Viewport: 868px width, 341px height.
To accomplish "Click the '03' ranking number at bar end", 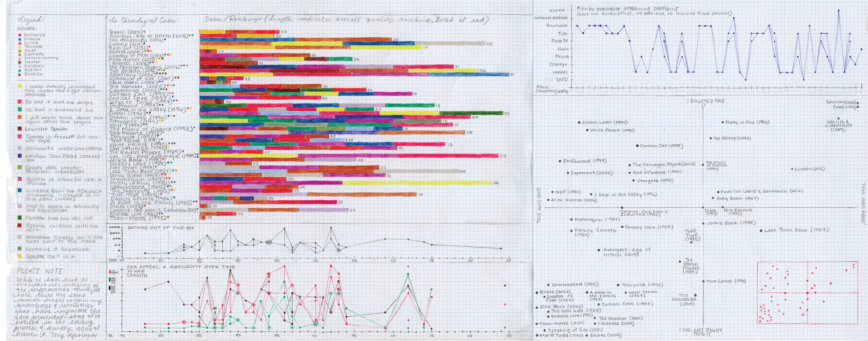I will 503,156.
